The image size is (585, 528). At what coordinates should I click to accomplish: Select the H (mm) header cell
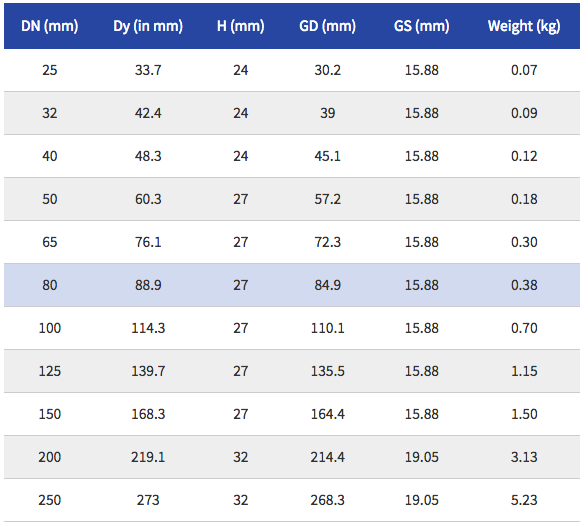point(241,26)
